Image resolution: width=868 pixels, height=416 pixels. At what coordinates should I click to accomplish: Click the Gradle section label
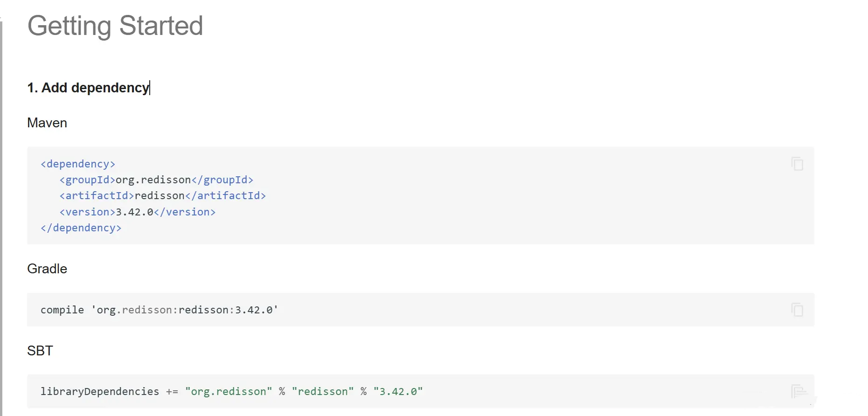point(47,269)
